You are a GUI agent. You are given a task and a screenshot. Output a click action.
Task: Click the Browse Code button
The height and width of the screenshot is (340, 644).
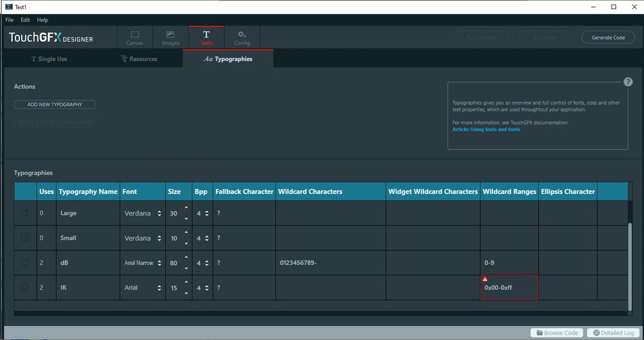557,333
